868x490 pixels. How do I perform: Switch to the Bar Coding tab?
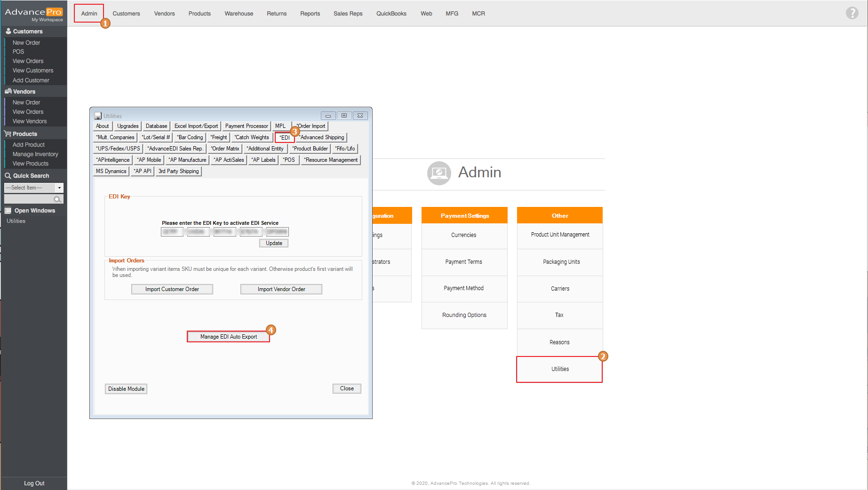tap(190, 137)
